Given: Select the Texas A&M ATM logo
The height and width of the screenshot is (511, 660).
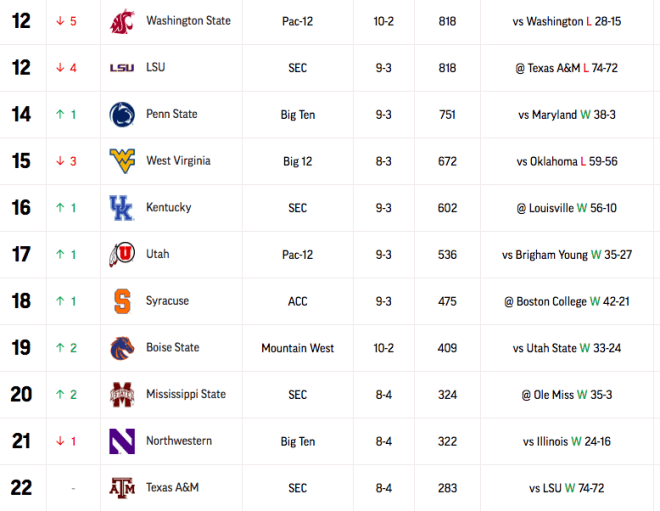Looking at the screenshot, I should [122, 488].
